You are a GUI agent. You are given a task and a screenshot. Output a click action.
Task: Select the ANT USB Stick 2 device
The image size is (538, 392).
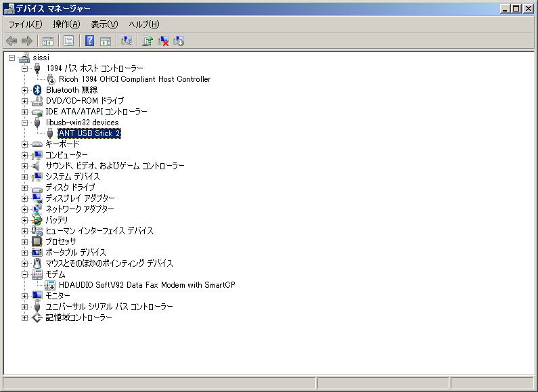pyautogui.click(x=89, y=133)
